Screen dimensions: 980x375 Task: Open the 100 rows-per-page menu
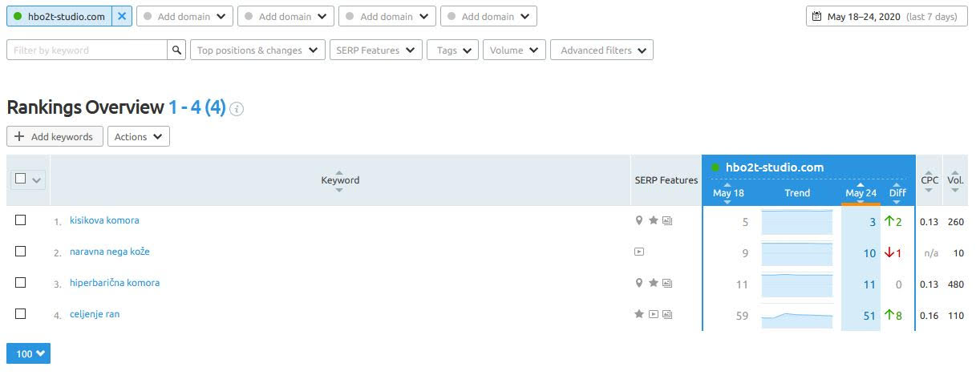click(x=28, y=353)
